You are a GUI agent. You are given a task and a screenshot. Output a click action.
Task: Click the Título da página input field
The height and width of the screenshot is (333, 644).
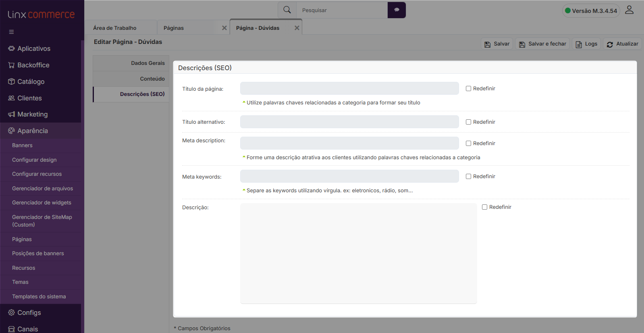pyautogui.click(x=349, y=88)
